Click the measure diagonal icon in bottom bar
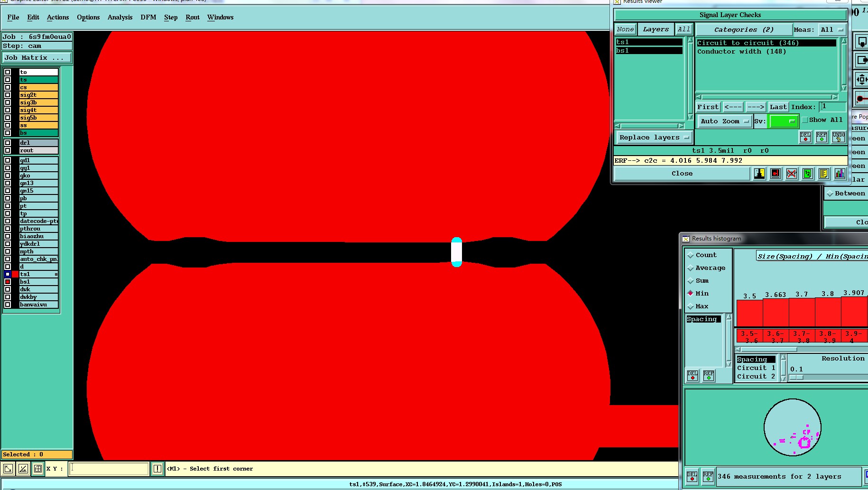Viewport: 868px width, 490px height. point(23,469)
